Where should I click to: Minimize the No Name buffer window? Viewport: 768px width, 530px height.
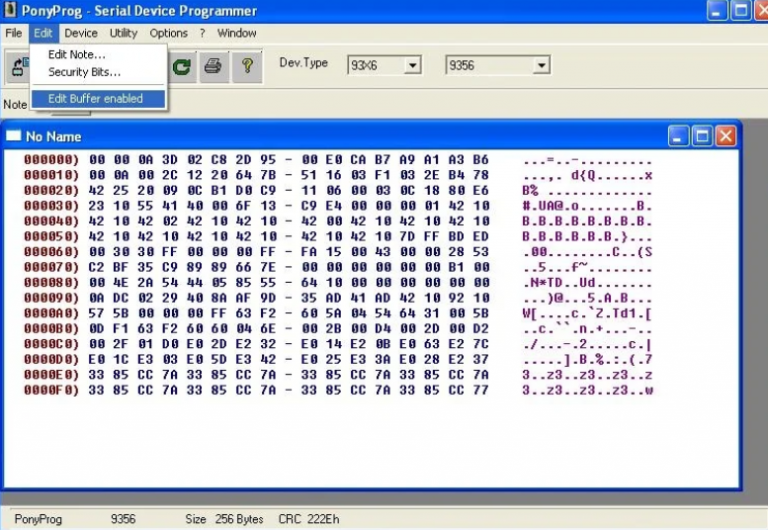679,136
